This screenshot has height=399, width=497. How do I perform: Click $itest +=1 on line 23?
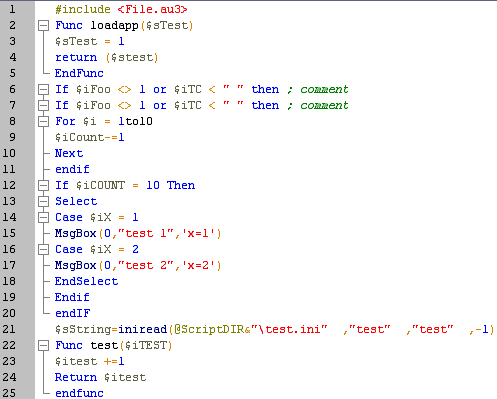click(90, 361)
